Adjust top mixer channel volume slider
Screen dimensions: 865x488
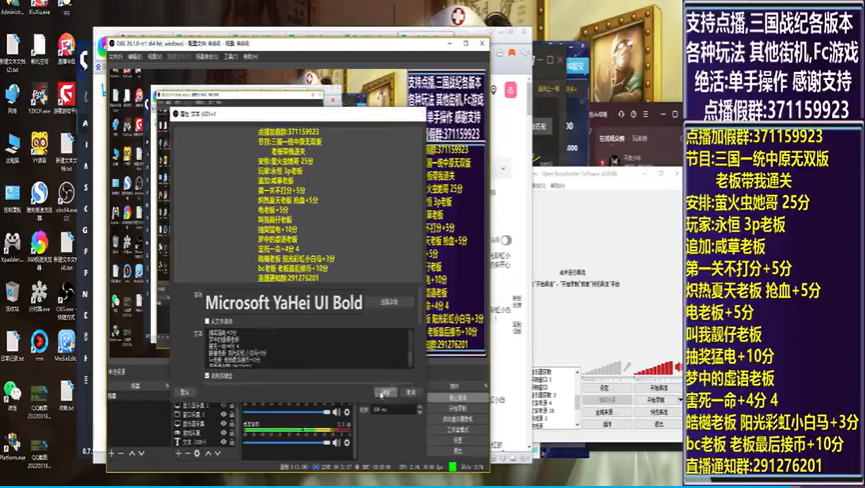pyautogui.click(x=287, y=412)
